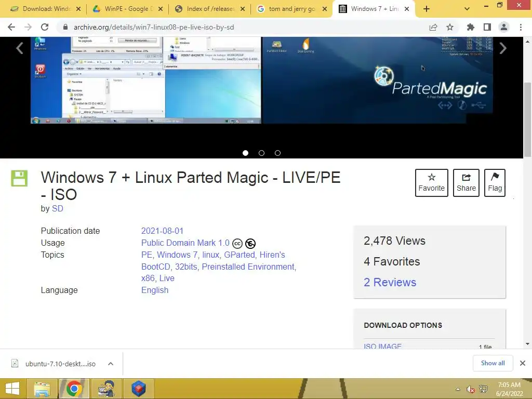Click the scrollbar down arrow

pos(527,344)
